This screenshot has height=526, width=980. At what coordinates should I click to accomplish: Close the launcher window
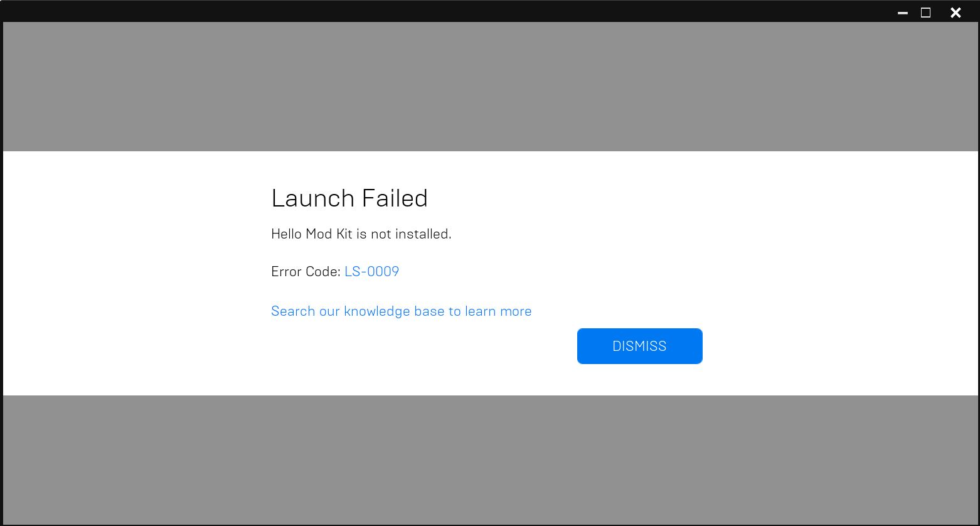[x=956, y=13]
